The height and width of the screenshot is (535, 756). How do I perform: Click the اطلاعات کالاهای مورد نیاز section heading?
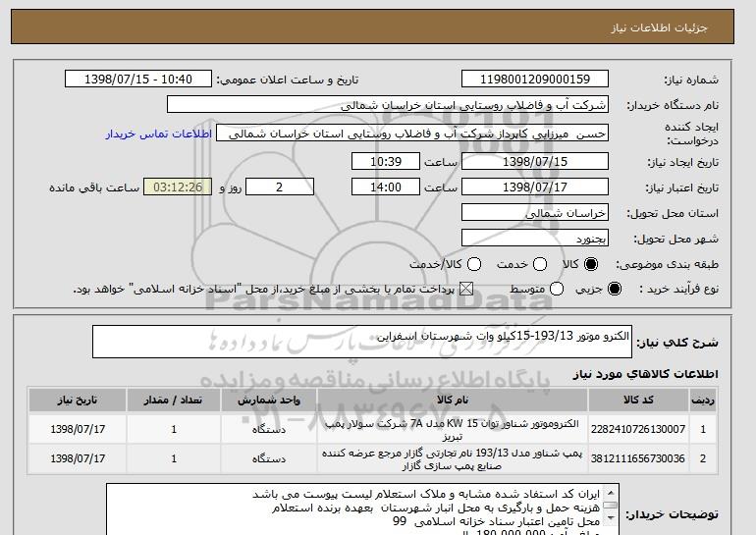click(645, 375)
